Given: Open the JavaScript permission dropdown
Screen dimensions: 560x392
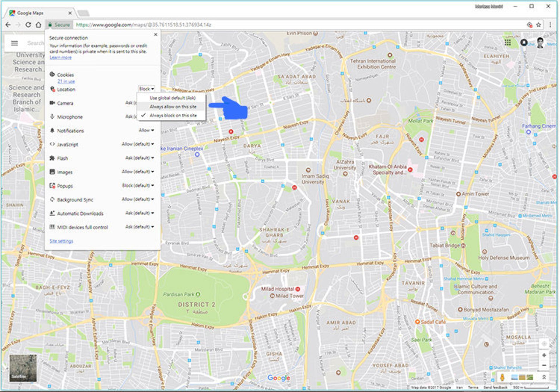Looking at the screenshot, I should pyautogui.click(x=138, y=144).
